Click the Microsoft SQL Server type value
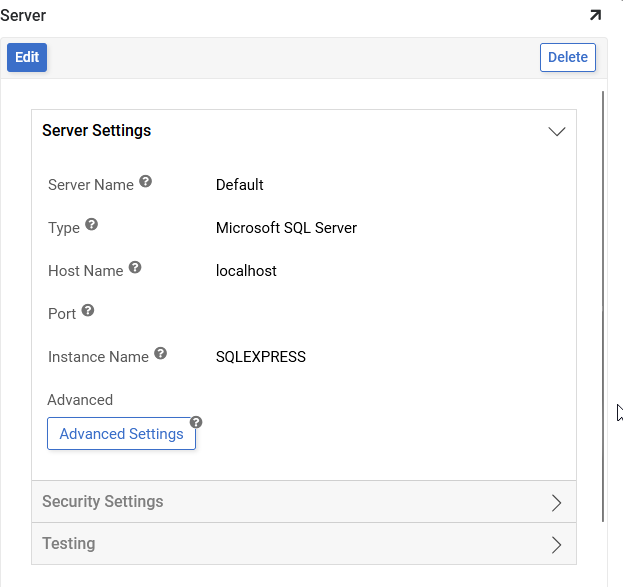The width and height of the screenshot is (623, 587). click(x=286, y=228)
